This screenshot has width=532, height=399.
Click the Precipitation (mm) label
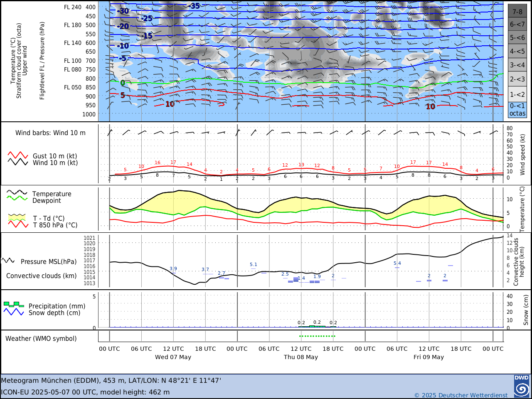tap(57, 306)
